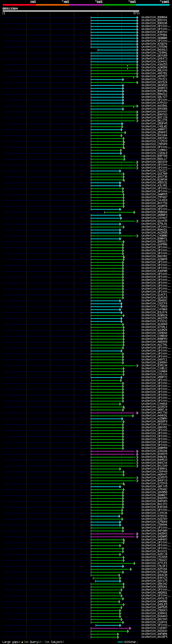This screenshot has height=644, width=172.
Task: Select label UniRef100_A2DWM0
Action: [x=154, y=419]
